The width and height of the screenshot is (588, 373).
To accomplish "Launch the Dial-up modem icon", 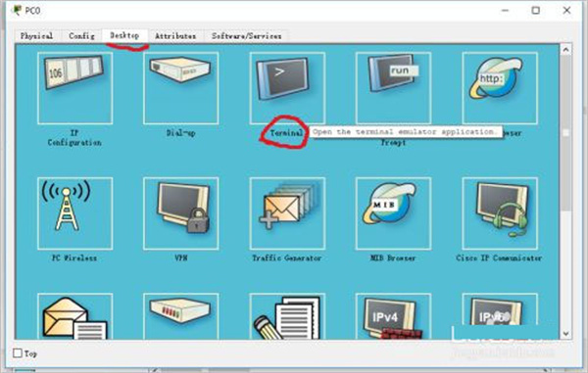I will [180, 88].
